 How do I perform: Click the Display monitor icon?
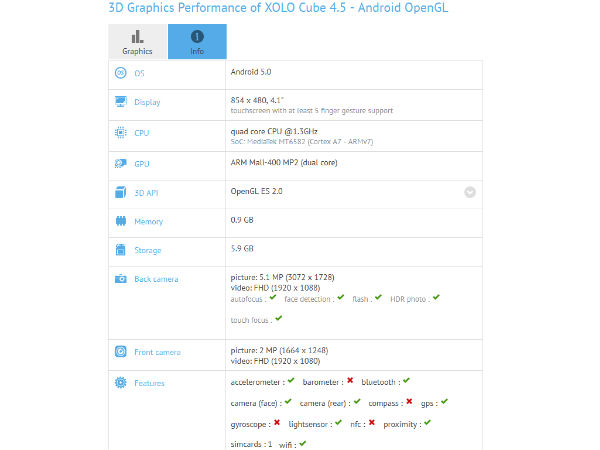point(121,101)
